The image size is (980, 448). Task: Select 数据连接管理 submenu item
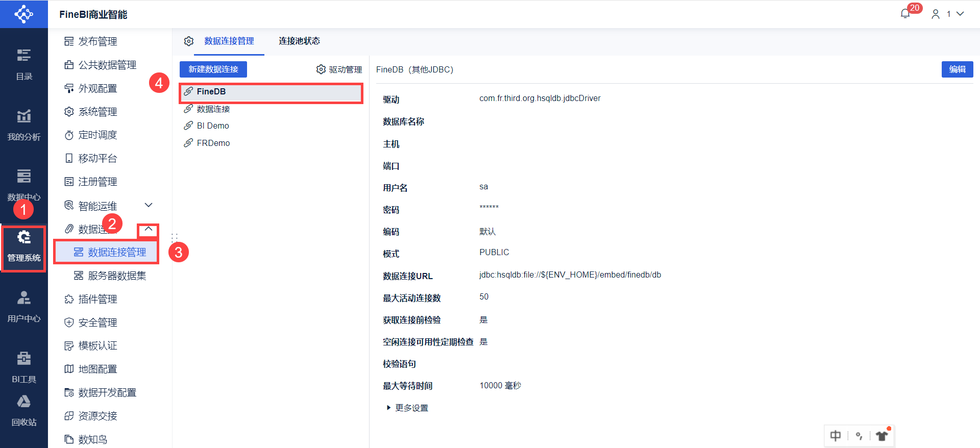tap(110, 252)
